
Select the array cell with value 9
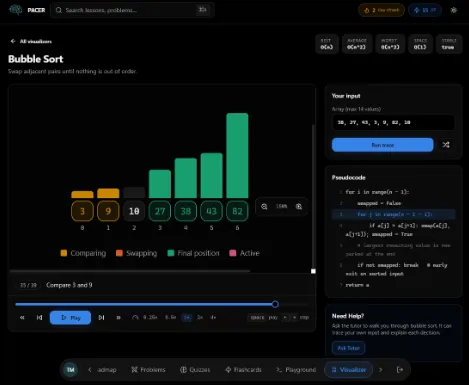(108, 211)
